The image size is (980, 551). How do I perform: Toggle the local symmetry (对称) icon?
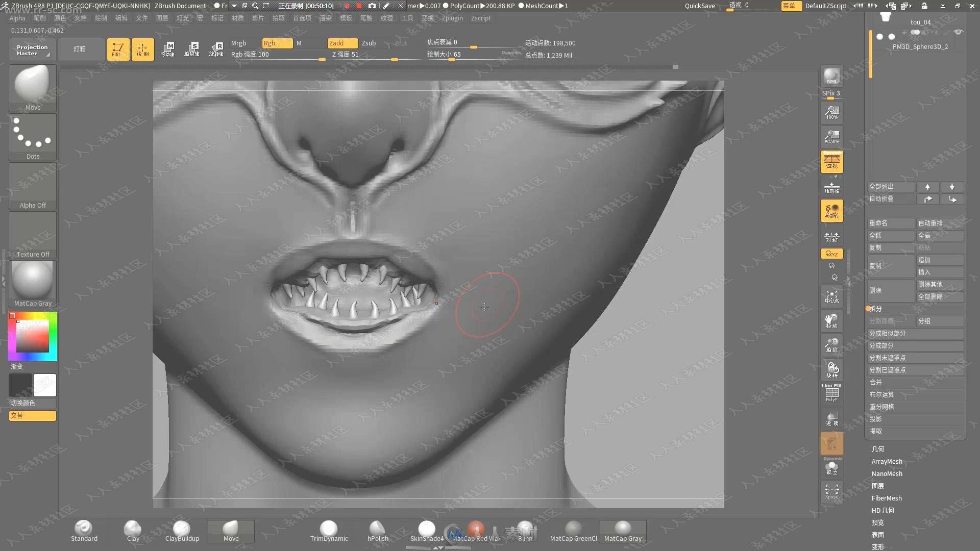(x=831, y=237)
